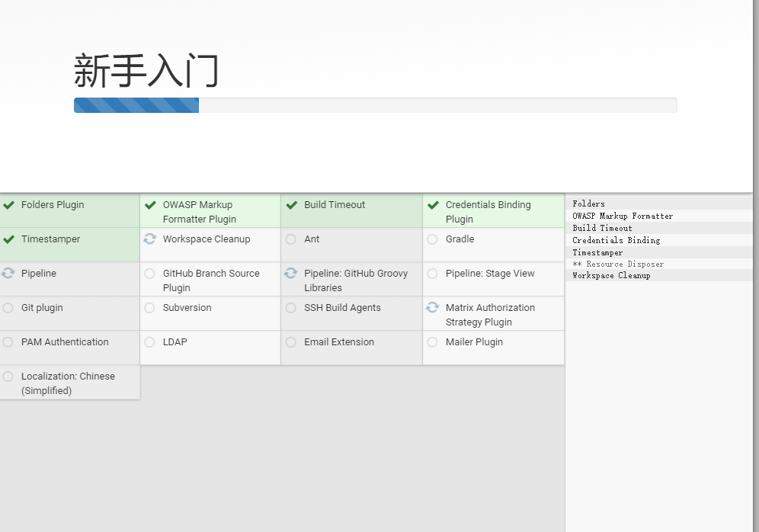The height and width of the screenshot is (532, 759).
Task: Select the empty status circle next to Ant
Action: point(290,239)
